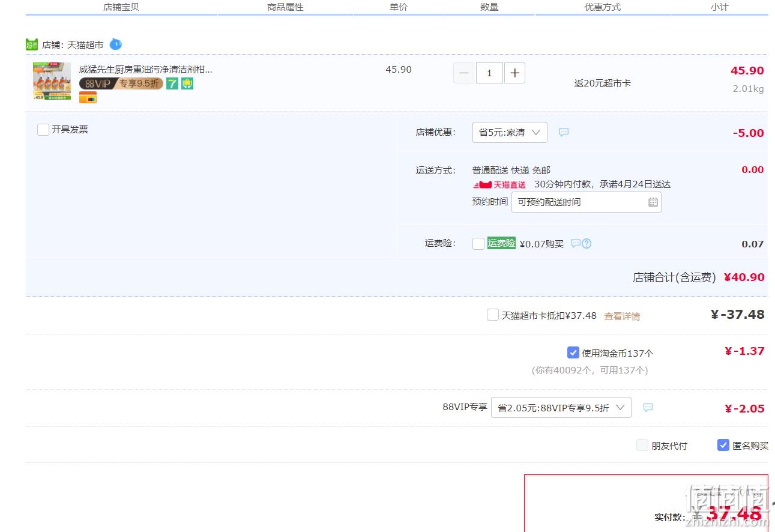Uncheck 使用淘金币137个 checkbox
This screenshot has height=532, width=775.
tap(573, 352)
